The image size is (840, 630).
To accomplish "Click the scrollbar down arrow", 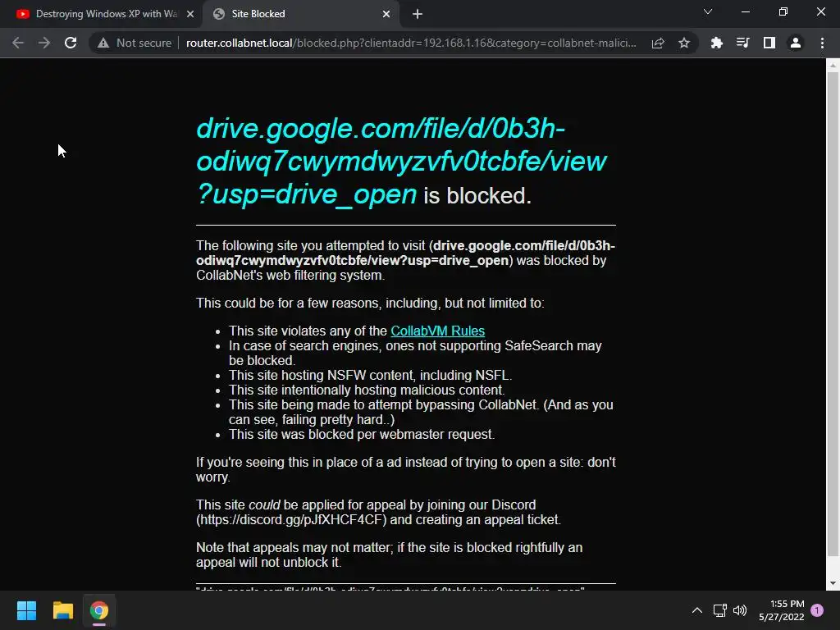I will tap(833, 583).
